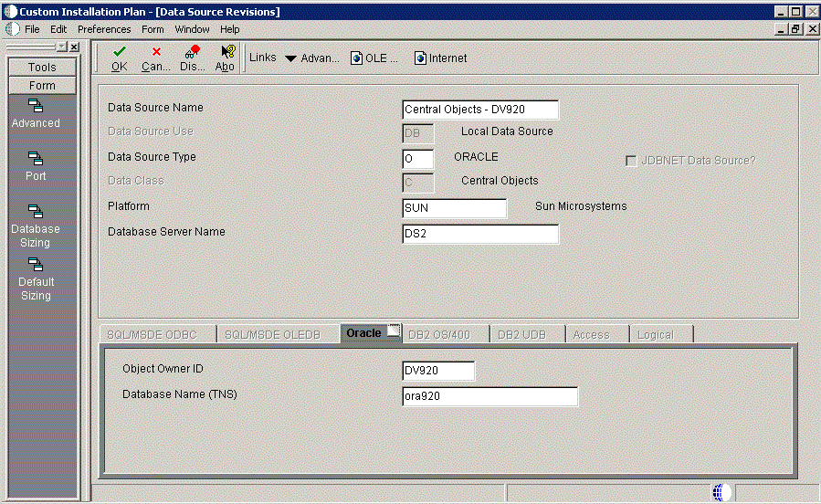This screenshot has width=821, height=504.
Task: Open the Window menu
Action: (192, 29)
